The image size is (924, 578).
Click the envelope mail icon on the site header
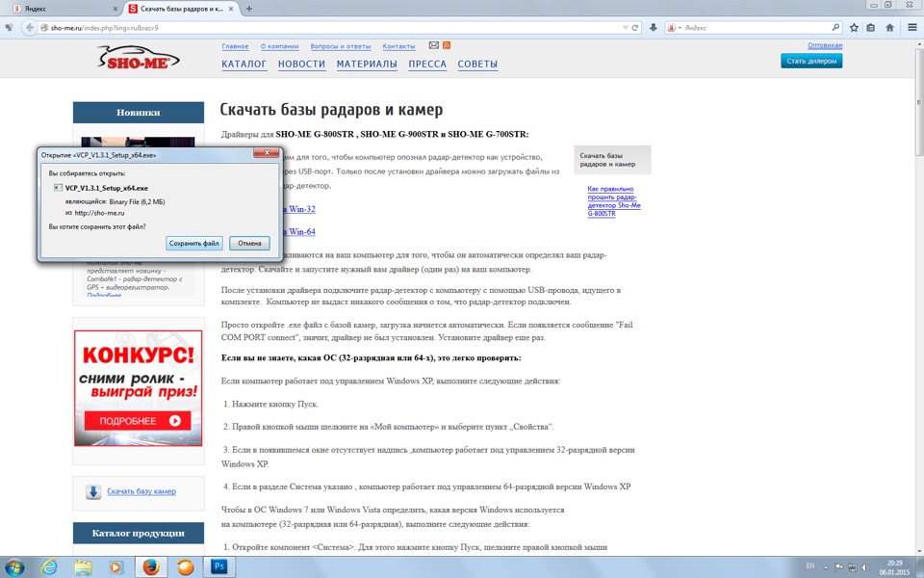[434, 45]
